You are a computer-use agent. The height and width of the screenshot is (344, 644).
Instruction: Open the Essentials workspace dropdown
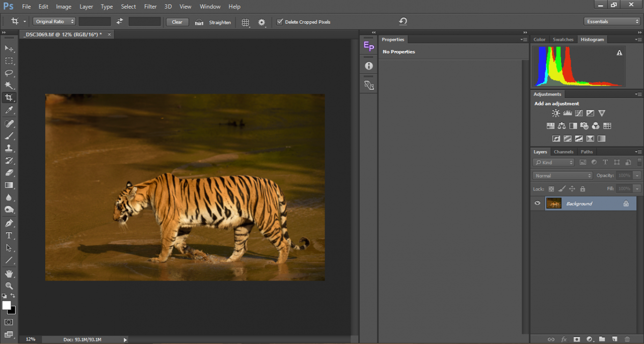click(x=612, y=22)
